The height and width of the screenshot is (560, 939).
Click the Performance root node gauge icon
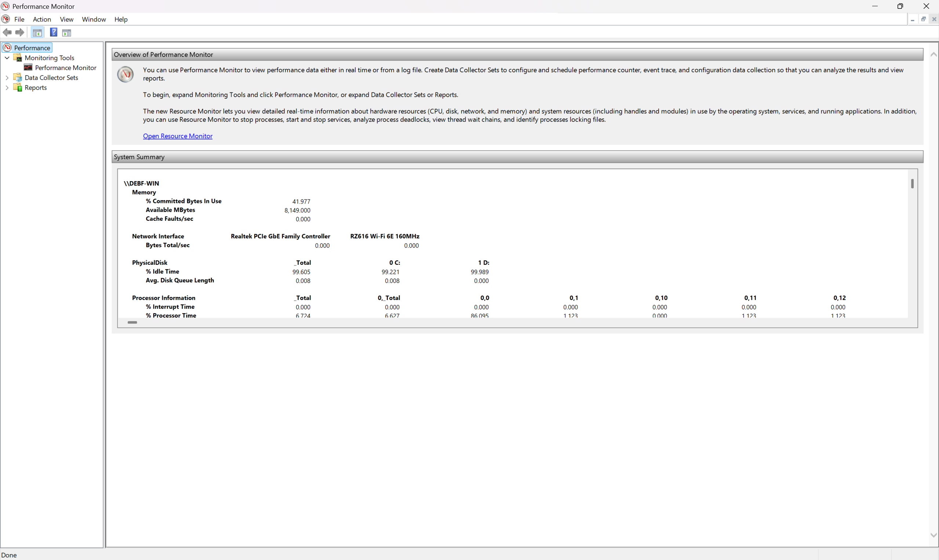click(7, 48)
